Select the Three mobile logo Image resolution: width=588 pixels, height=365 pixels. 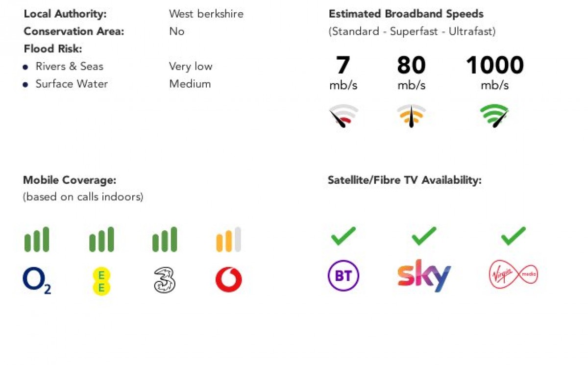click(165, 280)
